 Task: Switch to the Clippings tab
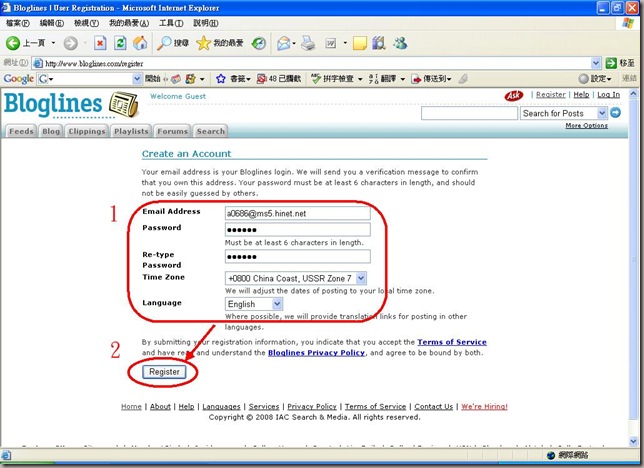point(87,131)
